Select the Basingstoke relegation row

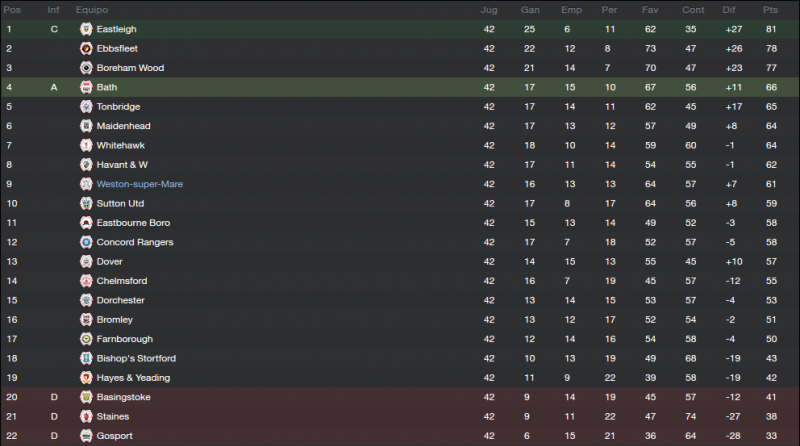(x=400, y=397)
